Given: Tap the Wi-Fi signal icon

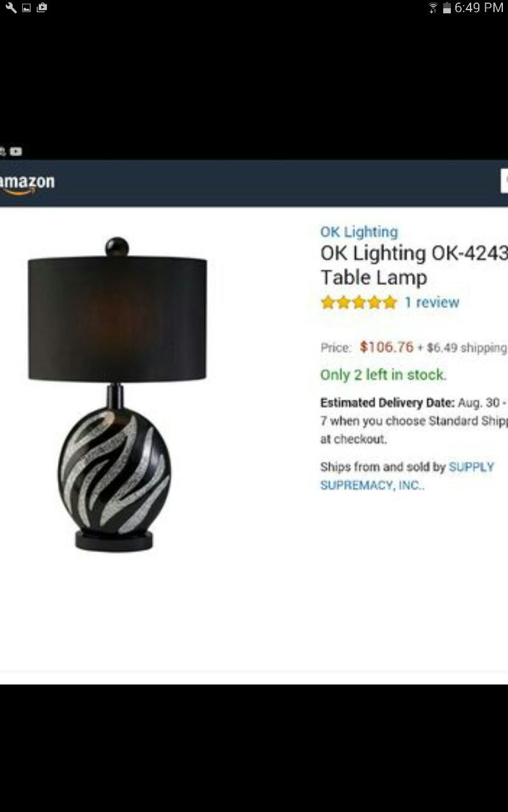Looking at the screenshot, I should [433, 8].
